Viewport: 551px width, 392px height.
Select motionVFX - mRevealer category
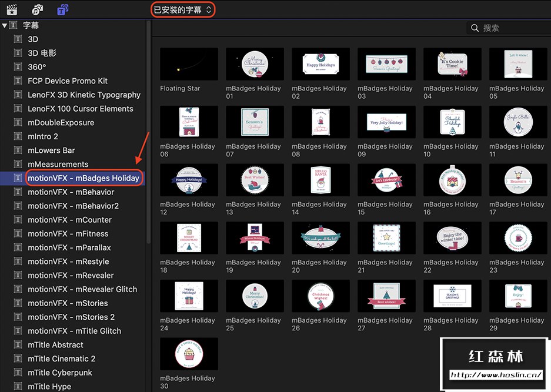click(71, 276)
